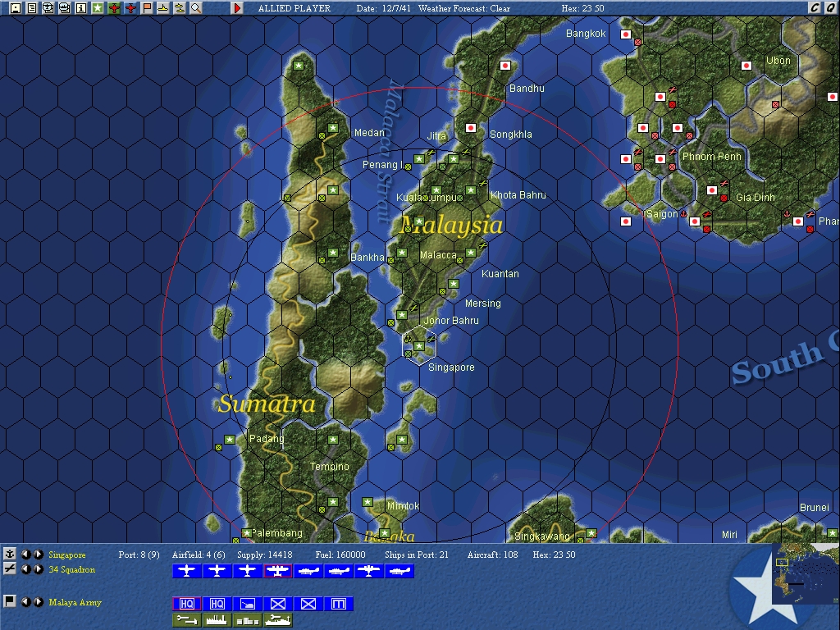Click the 'Supply: 14418' status text
Screen dimensions: 840x630
click(x=265, y=555)
